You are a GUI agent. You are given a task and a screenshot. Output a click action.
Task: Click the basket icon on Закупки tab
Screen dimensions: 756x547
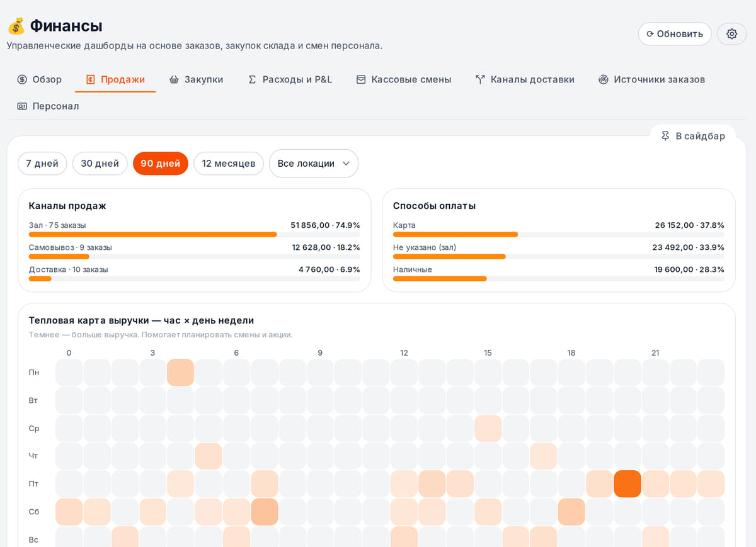click(x=174, y=79)
